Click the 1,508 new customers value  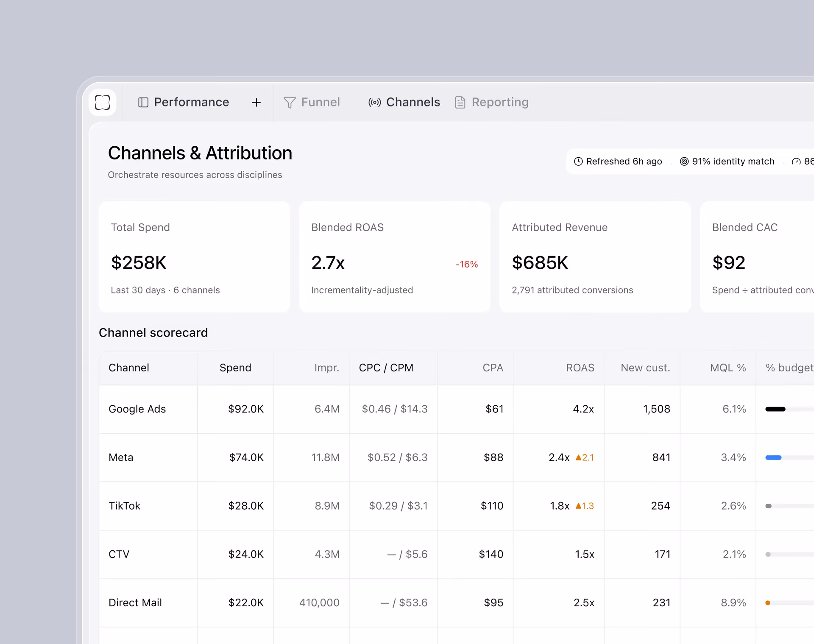tap(656, 409)
